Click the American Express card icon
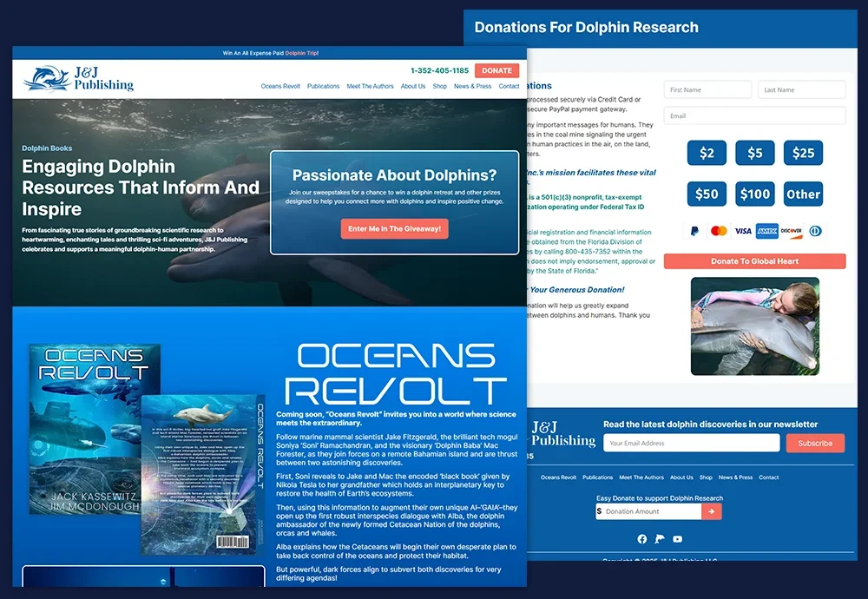 click(766, 231)
